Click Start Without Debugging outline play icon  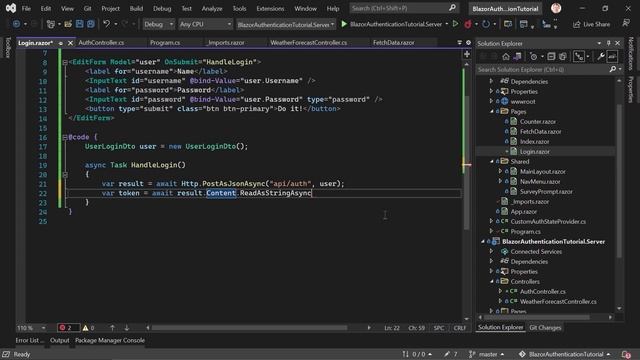pyautogui.click(x=456, y=24)
